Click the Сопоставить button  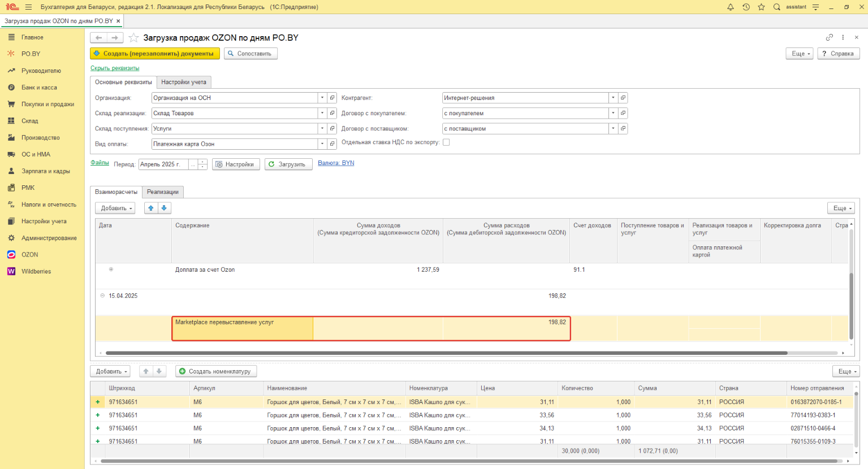click(x=251, y=54)
